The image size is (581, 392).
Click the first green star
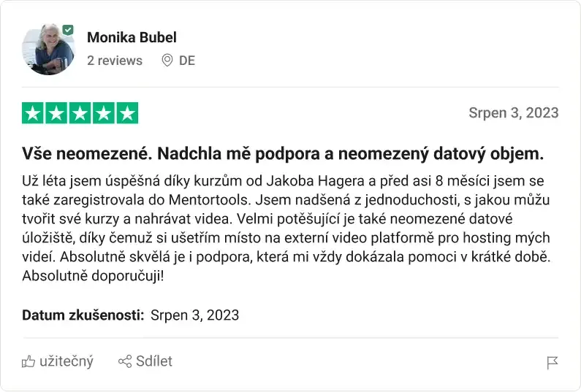tap(33, 113)
